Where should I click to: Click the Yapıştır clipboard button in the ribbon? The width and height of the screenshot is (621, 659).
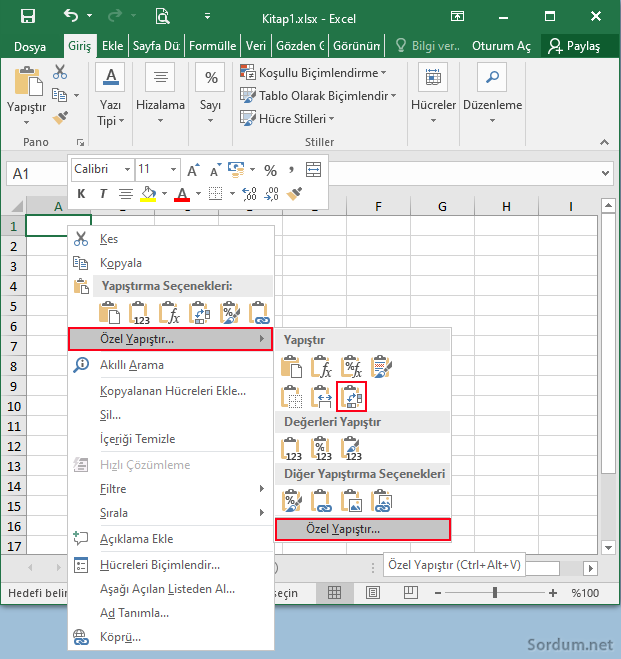28,81
